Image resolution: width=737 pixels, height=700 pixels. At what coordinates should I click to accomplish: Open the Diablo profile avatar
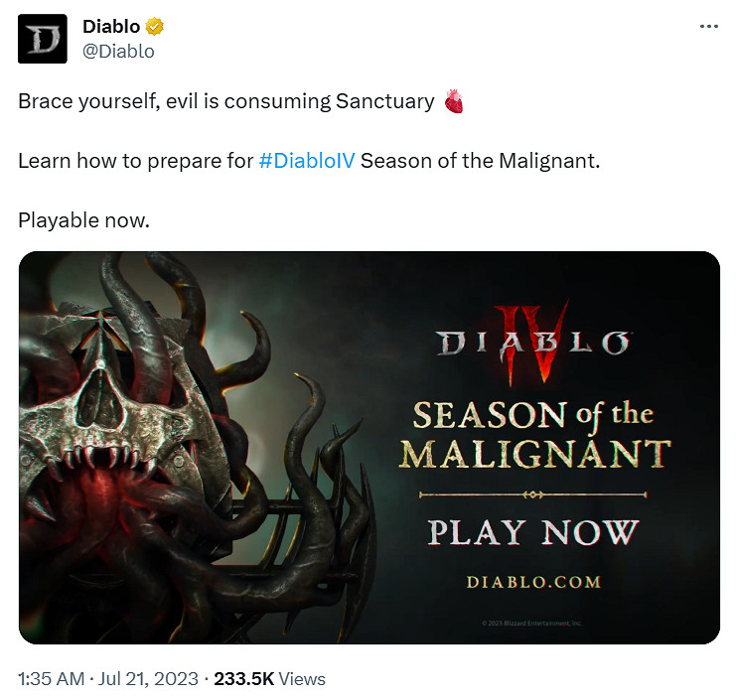point(43,39)
